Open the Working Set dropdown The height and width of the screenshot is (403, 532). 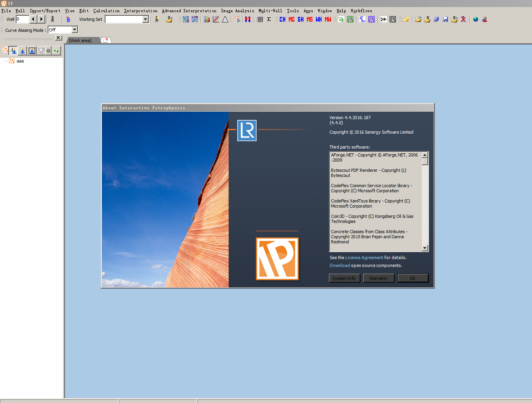point(145,19)
